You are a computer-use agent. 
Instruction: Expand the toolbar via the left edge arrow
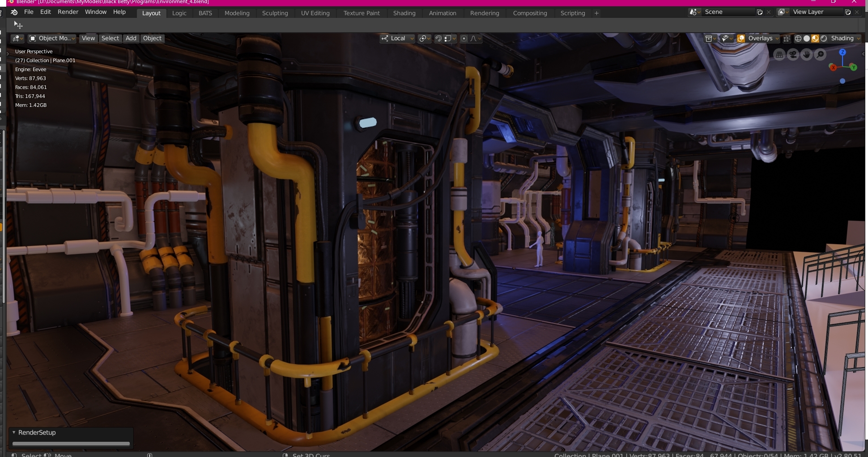point(8,54)
